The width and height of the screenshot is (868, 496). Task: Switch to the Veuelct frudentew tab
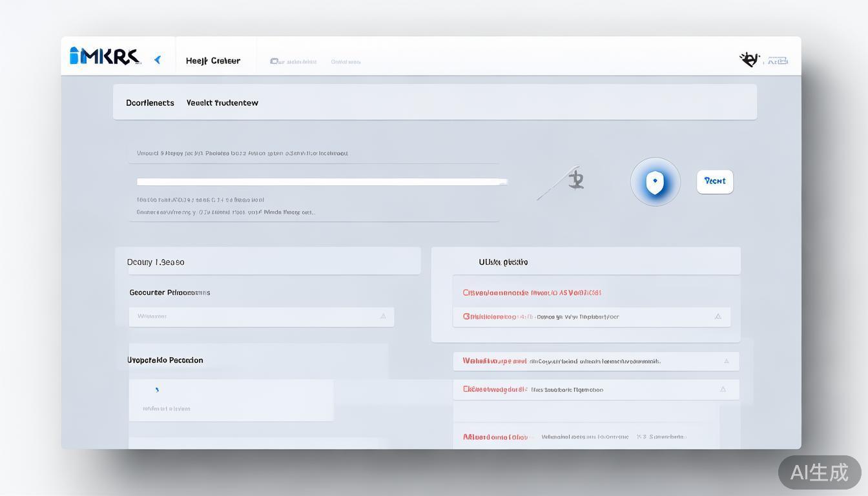coord(222,103)
